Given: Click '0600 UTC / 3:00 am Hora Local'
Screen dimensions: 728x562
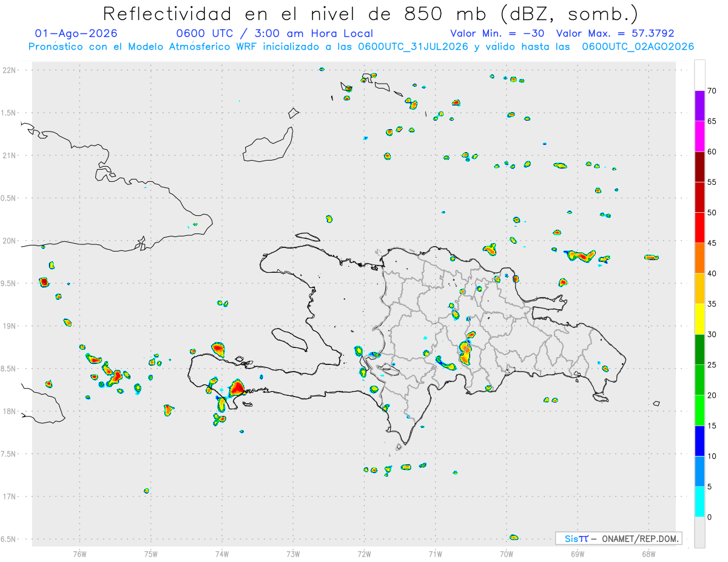Looking at the screenshot, I should pos(274,33).
